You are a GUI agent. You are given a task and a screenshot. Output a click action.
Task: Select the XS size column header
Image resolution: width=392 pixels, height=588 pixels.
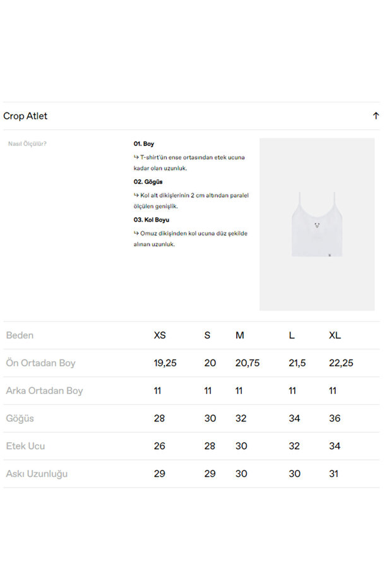point(160,335)
